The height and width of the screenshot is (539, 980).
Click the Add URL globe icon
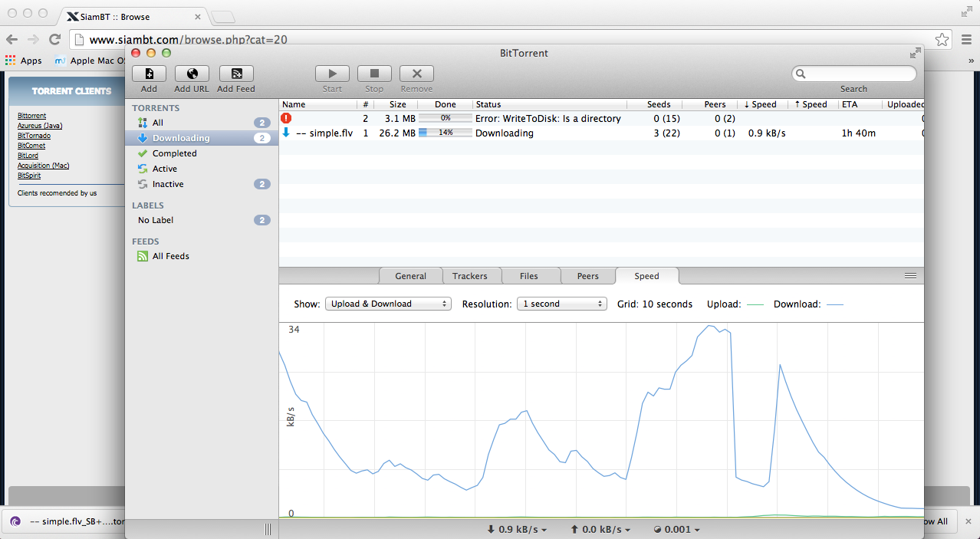click(x=192, y=74)
